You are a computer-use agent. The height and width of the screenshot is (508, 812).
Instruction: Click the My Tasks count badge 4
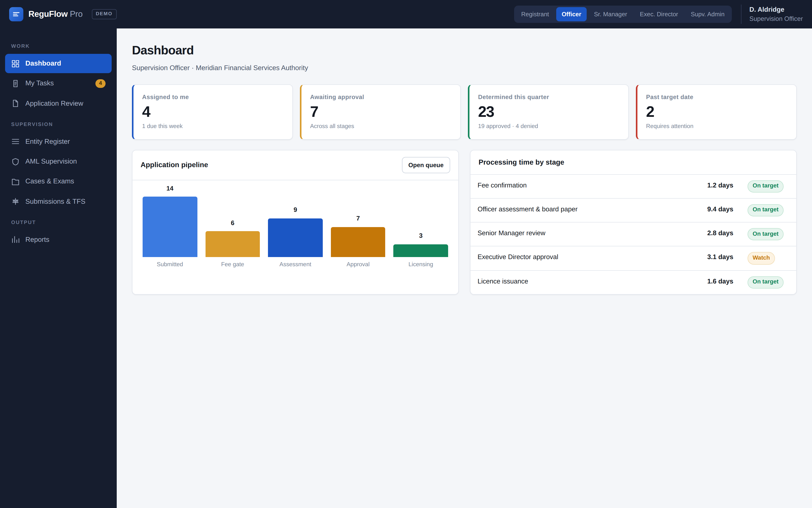tap(100, 83)
